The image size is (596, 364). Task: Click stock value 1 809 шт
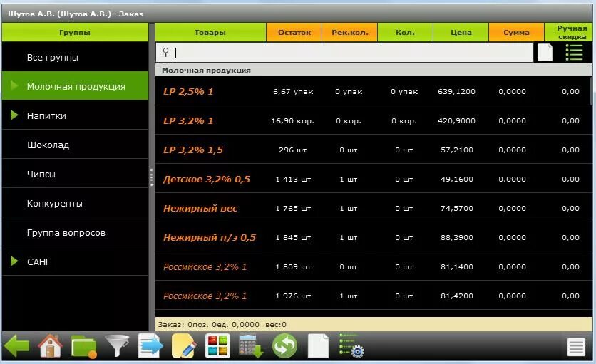click(293, 266)
